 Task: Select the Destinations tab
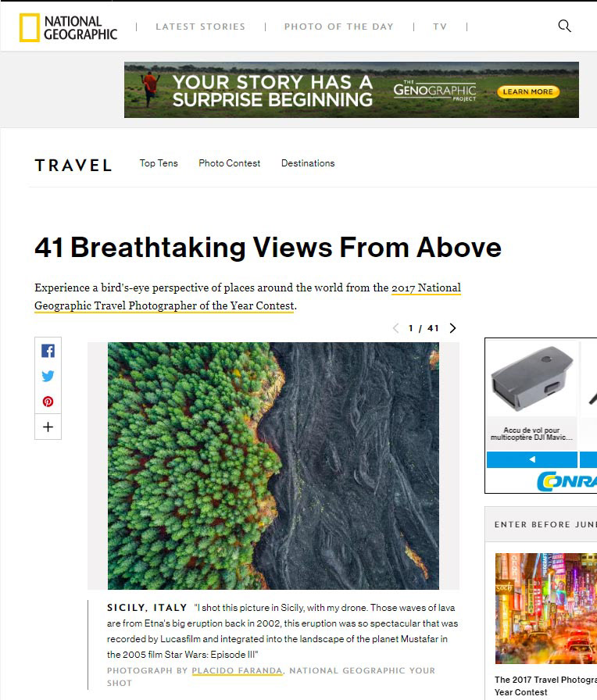click(x=308, y=163)
